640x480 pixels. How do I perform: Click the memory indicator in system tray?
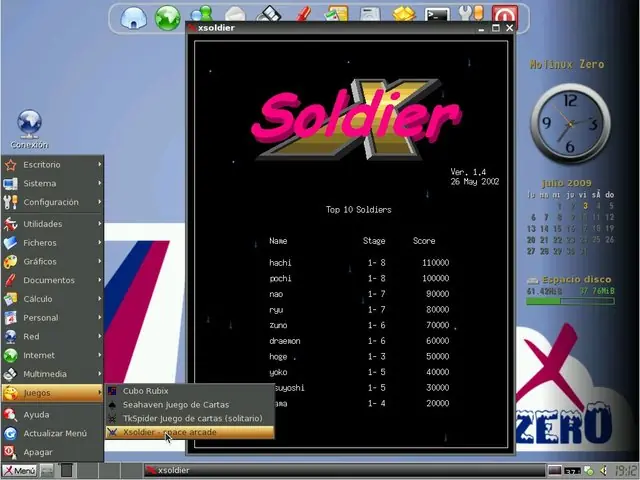click(572, 471)
